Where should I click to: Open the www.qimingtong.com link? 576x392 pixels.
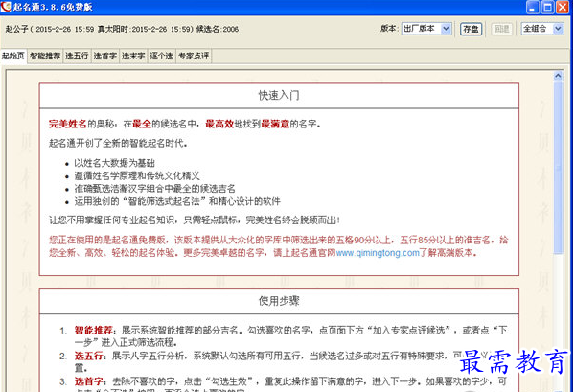pyautogui.click(x=378, y=253)
